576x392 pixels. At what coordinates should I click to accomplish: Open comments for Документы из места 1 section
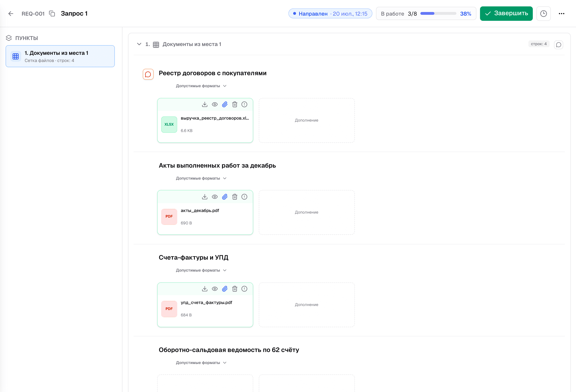pyautogui.click(x=558, y=45)
